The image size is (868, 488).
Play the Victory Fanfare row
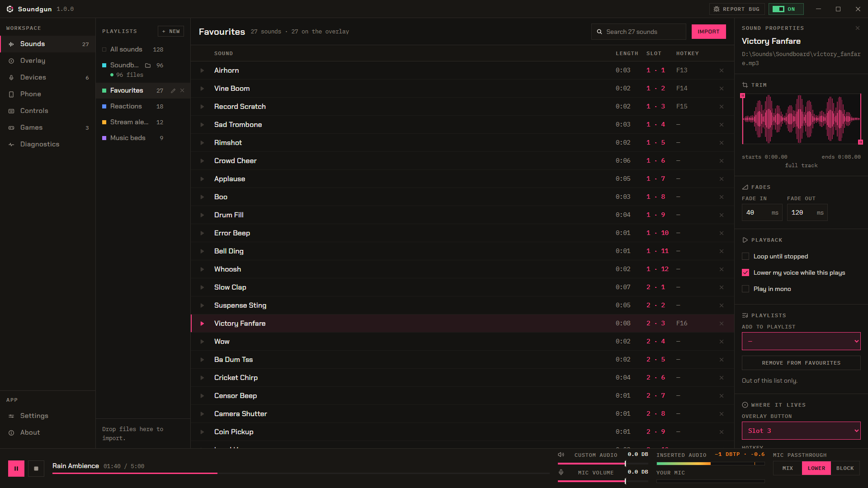(x=202, y=324)
